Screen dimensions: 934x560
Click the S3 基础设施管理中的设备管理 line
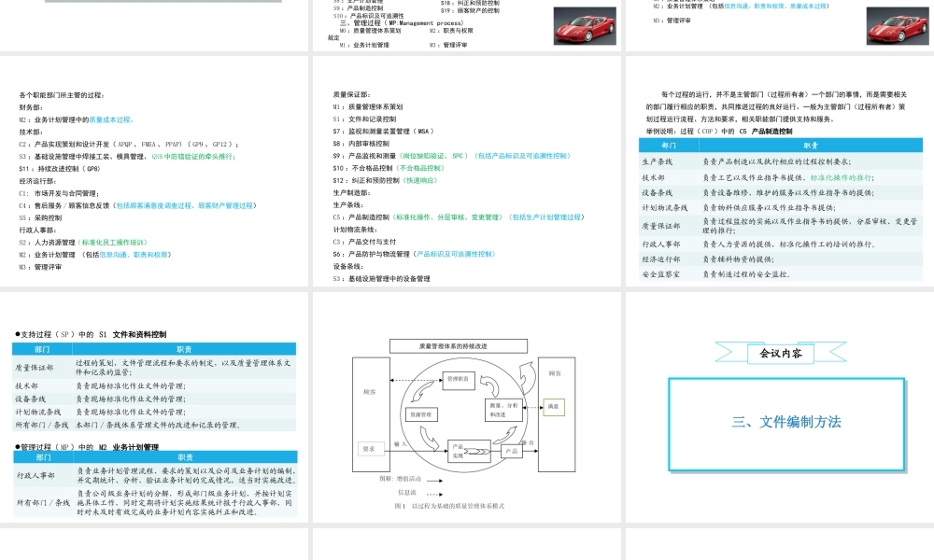point(381,278)
